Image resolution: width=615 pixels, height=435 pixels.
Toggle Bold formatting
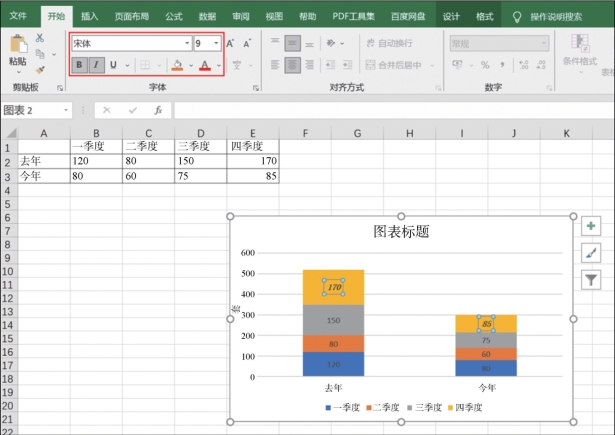[80, 65]
